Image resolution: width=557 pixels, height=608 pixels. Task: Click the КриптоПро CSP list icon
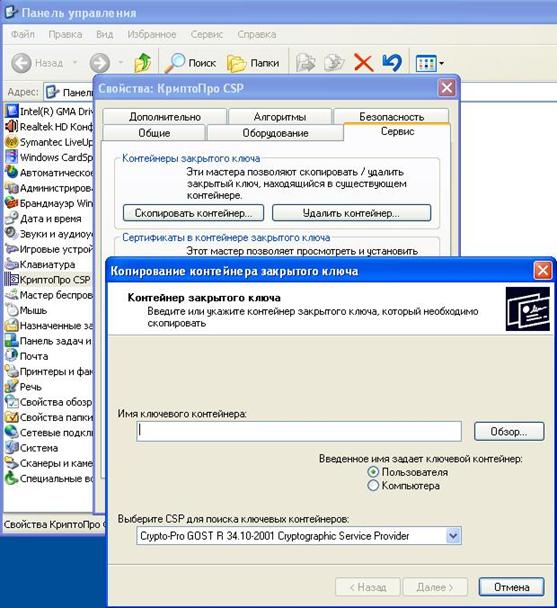point(12,279)
